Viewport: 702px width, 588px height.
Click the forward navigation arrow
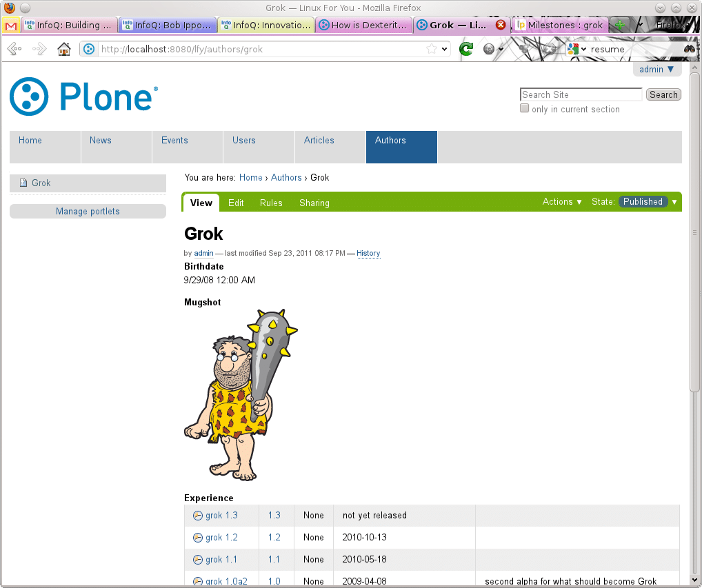tap(39, 49)
